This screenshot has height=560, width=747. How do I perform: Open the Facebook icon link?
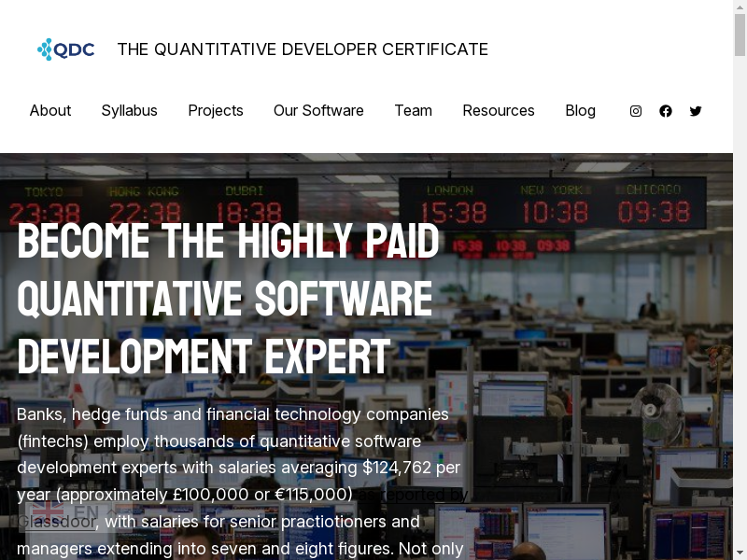pyautogui.click(x=666, y=111)
